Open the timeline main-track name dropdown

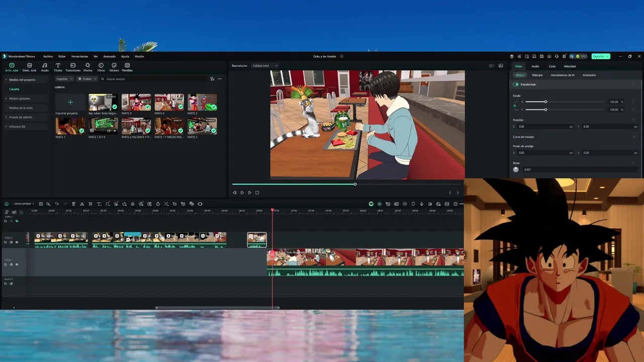pyautogui.click(x=24, y=204)
